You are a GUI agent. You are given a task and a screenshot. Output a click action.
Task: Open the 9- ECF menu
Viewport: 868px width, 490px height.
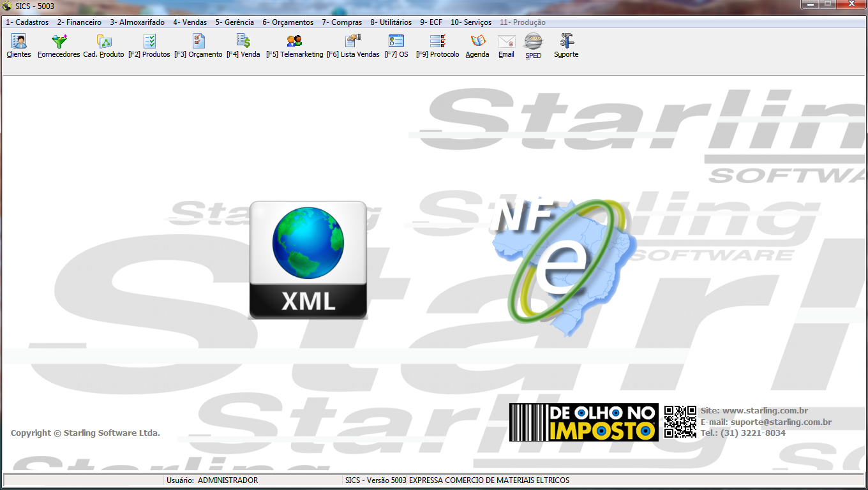(431, 22)
